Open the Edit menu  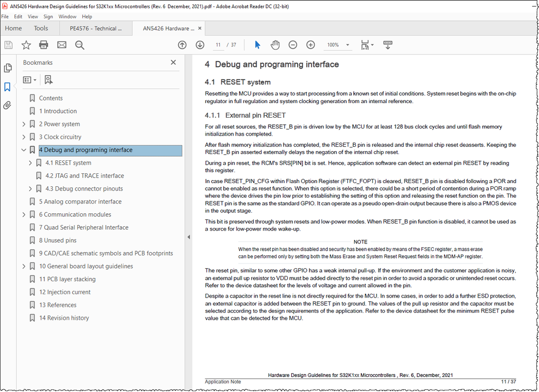click(x=18, y=17)
